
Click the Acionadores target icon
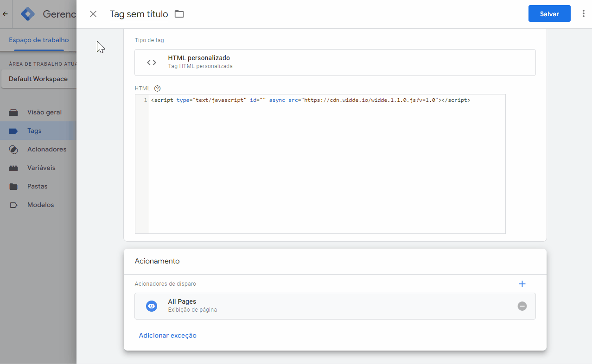click(13, 150)
